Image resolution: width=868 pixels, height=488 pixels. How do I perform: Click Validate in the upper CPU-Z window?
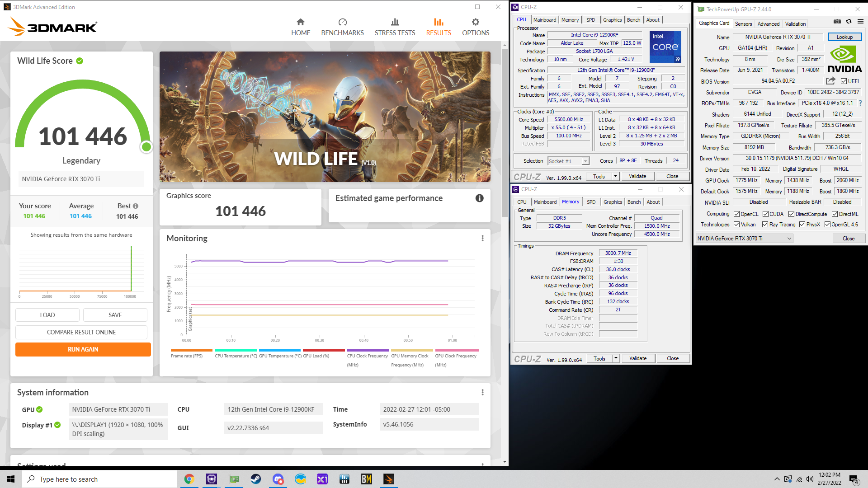click(637, 176)
